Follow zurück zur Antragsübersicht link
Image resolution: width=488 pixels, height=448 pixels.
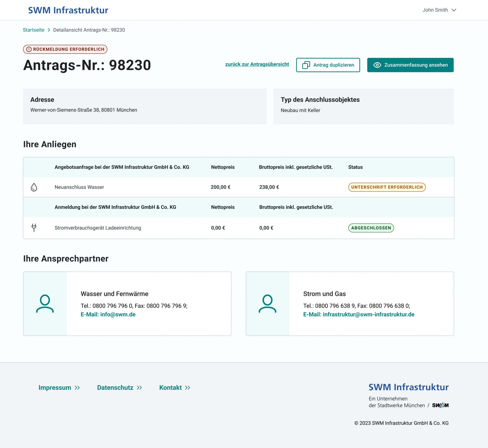click(257, 64)
